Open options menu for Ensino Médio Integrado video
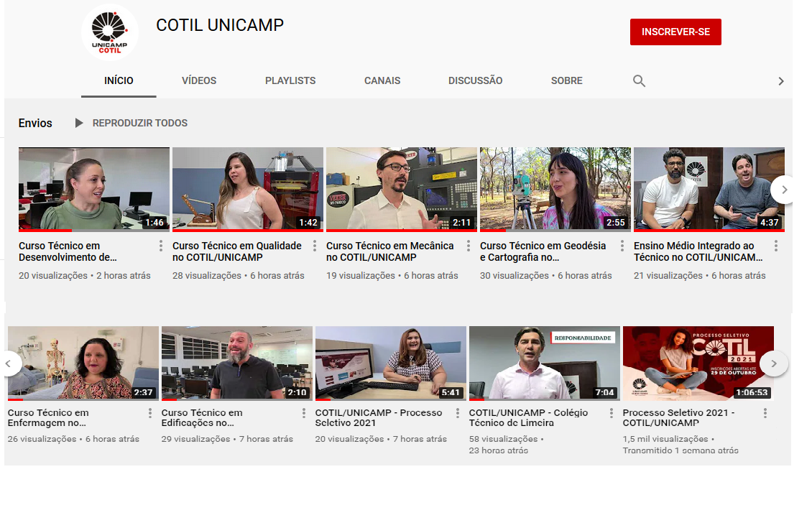 [776, 246]
